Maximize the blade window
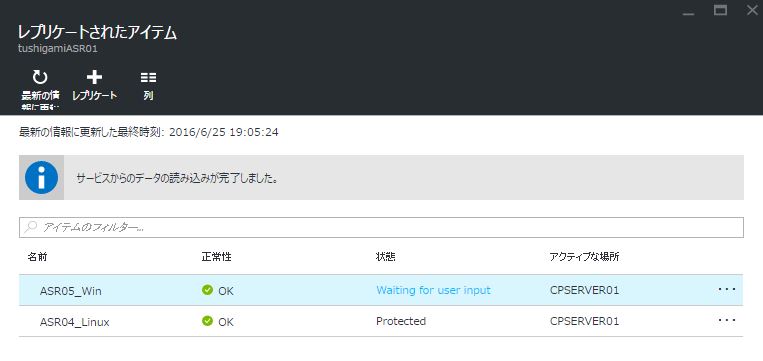 pos(720,10)
